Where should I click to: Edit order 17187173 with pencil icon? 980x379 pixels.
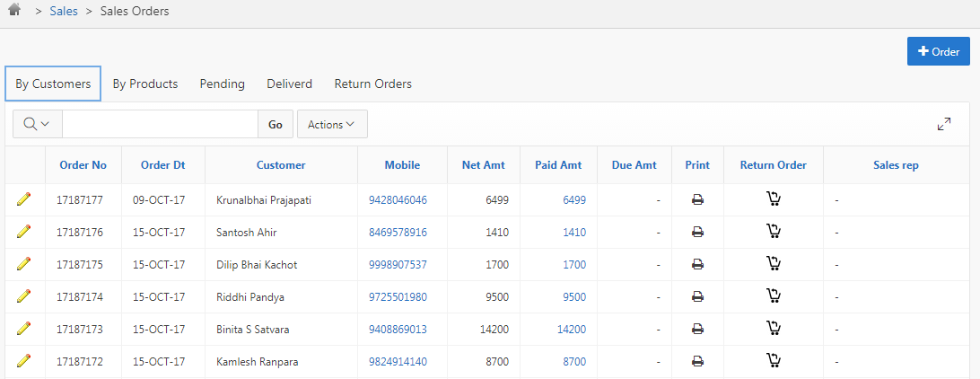pos(23,329)
